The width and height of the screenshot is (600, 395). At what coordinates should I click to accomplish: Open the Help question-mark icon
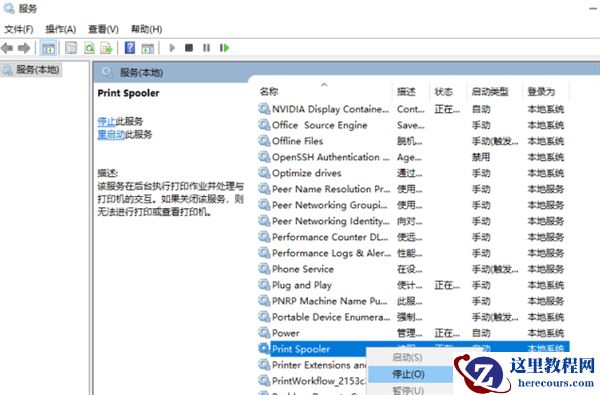point(130,48)
